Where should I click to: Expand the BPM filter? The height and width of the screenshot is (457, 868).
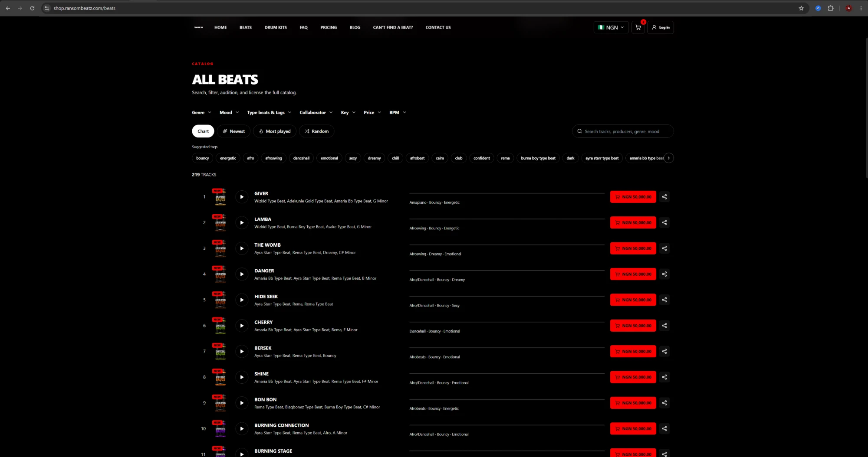[398, 112]
